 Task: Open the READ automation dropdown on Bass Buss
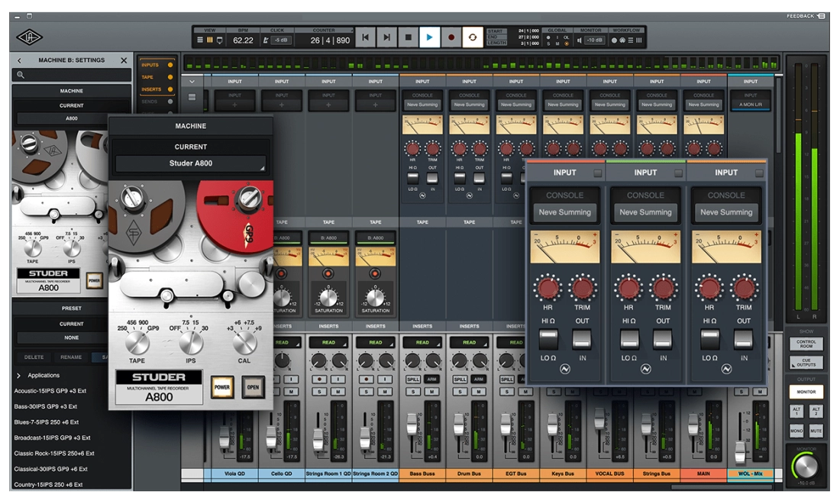422,343
